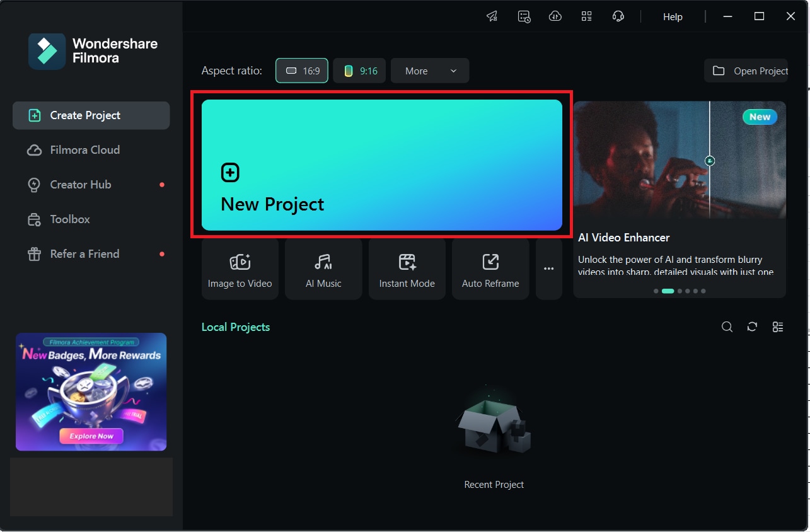The width and height of the screenshot is (810, 532).
Task: Click the paper plane icon in top bar
Action: click(x=492, y=16)
